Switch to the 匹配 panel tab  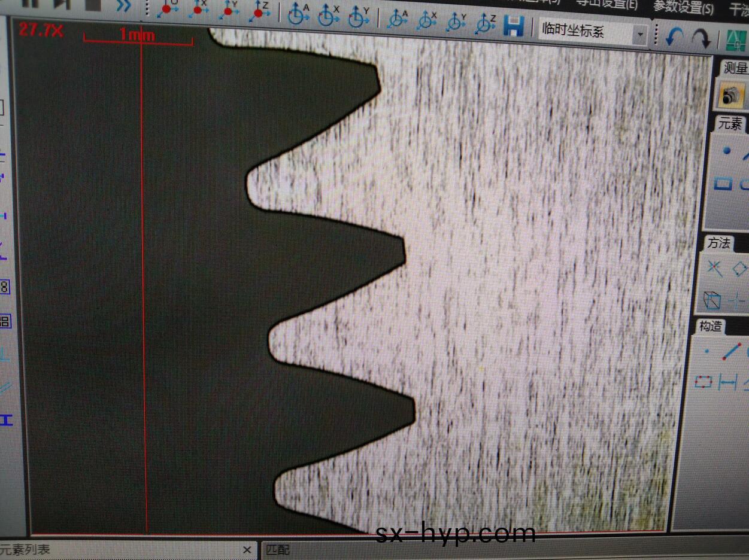[x=278, y=550]
